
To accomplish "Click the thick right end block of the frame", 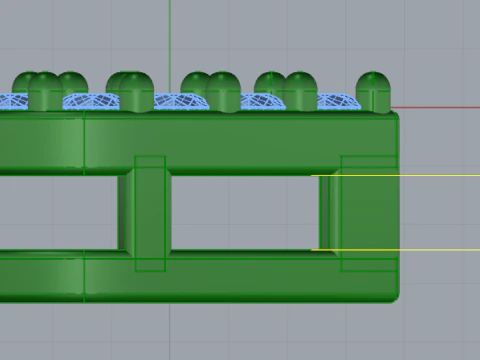I will [370, 213].
